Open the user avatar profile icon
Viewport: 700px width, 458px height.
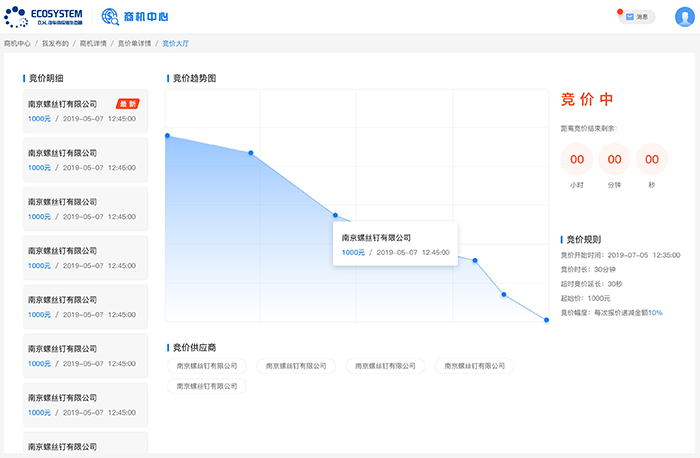684,17
